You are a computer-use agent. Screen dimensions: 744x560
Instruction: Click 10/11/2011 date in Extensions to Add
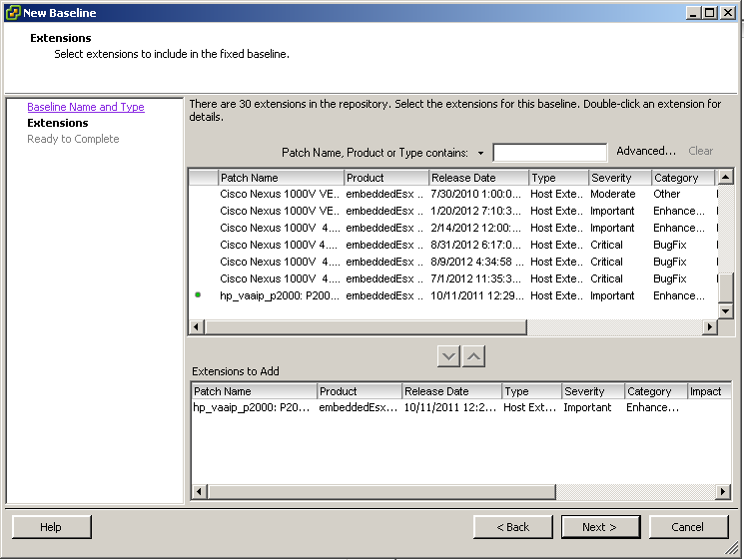click(x=449, y=407)
